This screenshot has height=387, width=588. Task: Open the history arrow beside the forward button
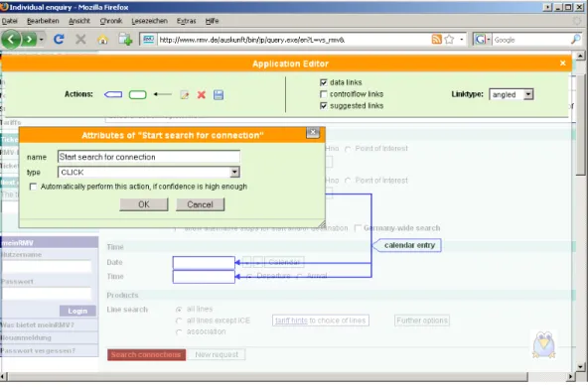[42, 40]
